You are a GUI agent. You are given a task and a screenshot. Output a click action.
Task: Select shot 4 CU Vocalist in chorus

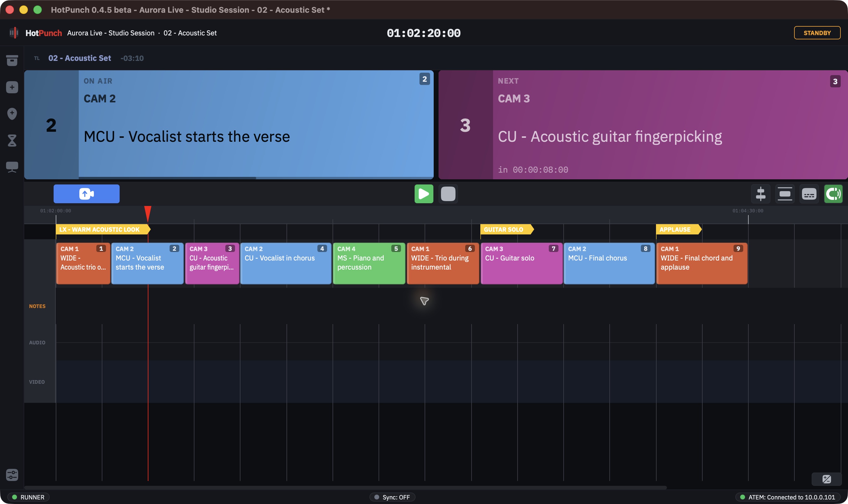point(286,264)
